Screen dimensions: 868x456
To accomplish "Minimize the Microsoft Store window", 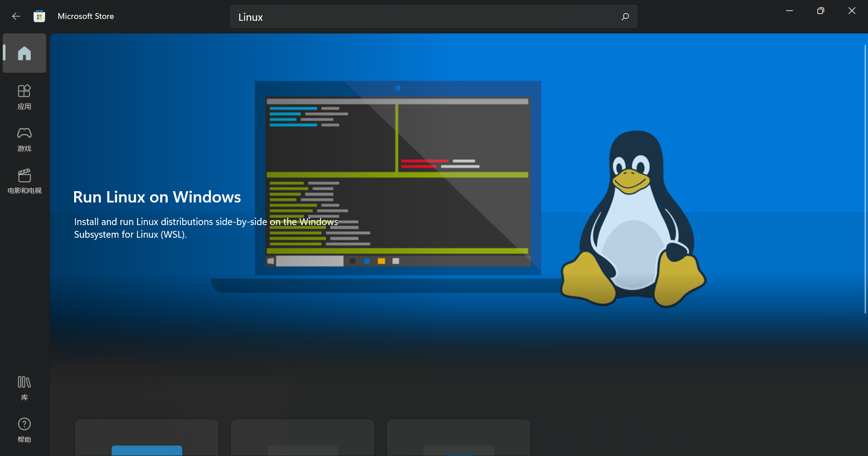I will point(789,11).
